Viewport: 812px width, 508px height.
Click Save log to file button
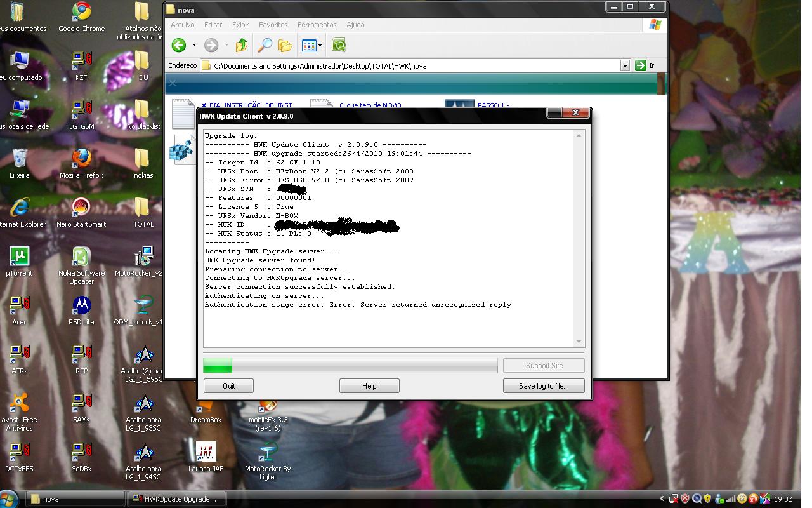click(x=544, y=385)
